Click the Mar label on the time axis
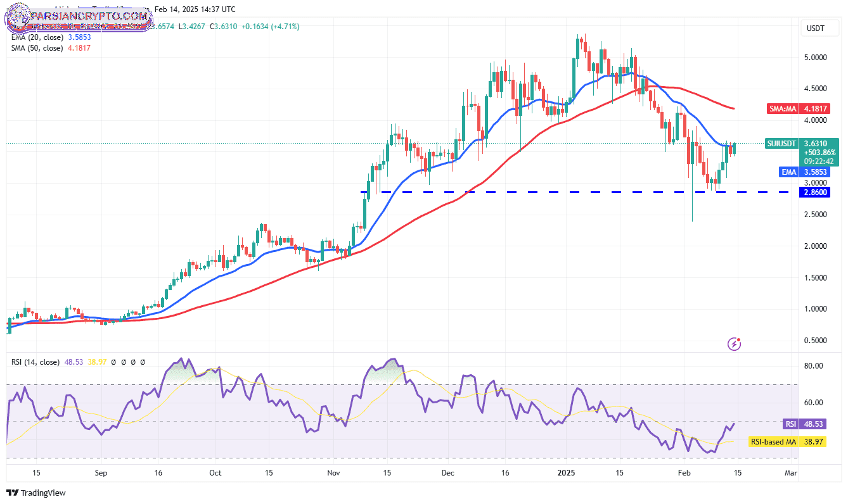 coord(790,472)
